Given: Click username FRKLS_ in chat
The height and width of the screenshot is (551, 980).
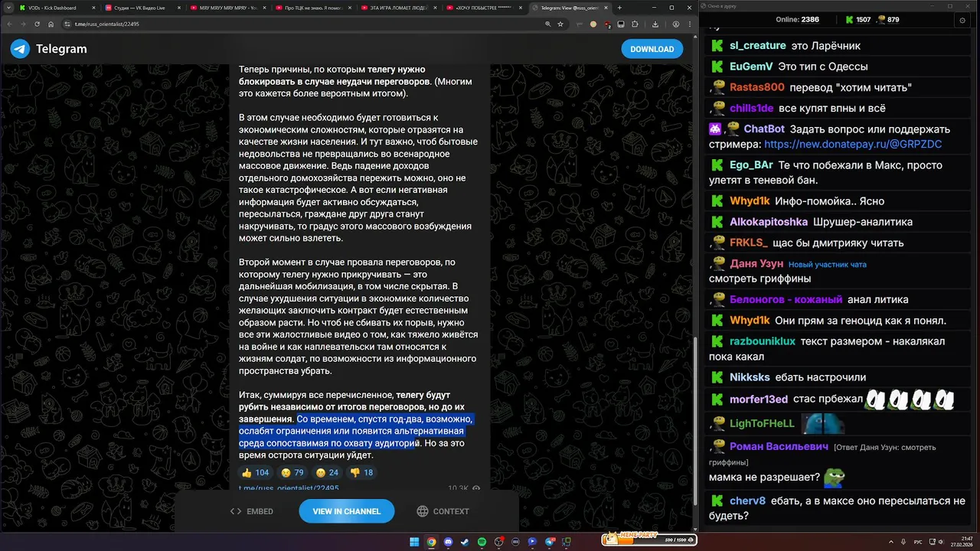Looking at the screenshot, I should click(749, 243).
